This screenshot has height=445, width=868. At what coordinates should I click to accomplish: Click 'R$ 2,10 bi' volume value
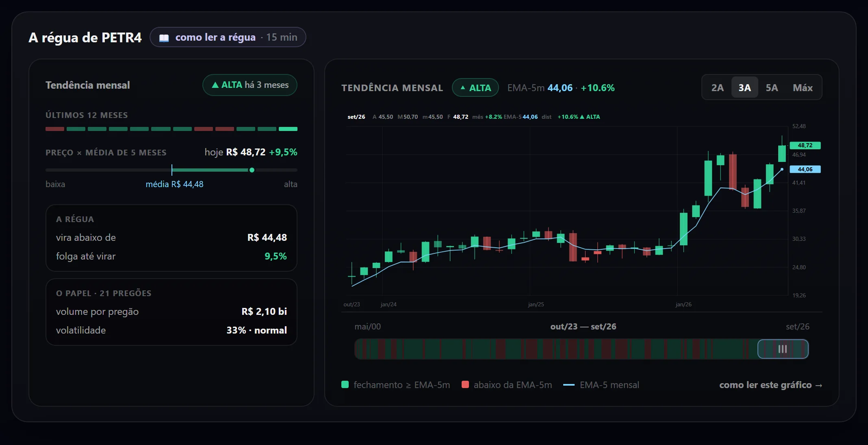(x=264, y=312)
